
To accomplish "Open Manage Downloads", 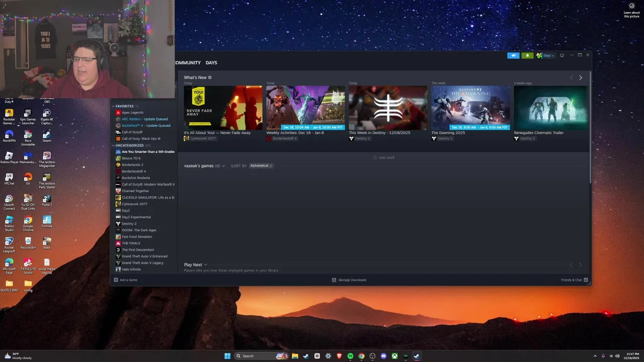I will click(349, 280).
